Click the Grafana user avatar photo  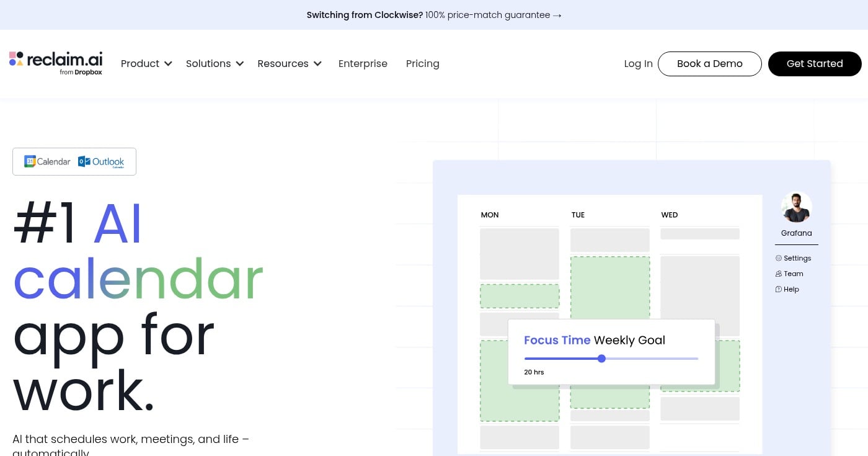pyautogui.click(x=797, y=207)
